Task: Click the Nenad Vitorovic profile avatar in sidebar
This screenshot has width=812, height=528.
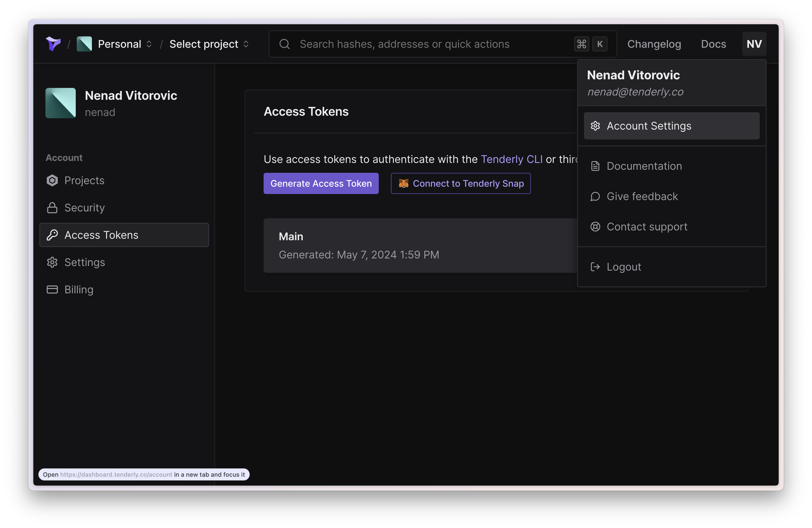Action: coord(61,103)
